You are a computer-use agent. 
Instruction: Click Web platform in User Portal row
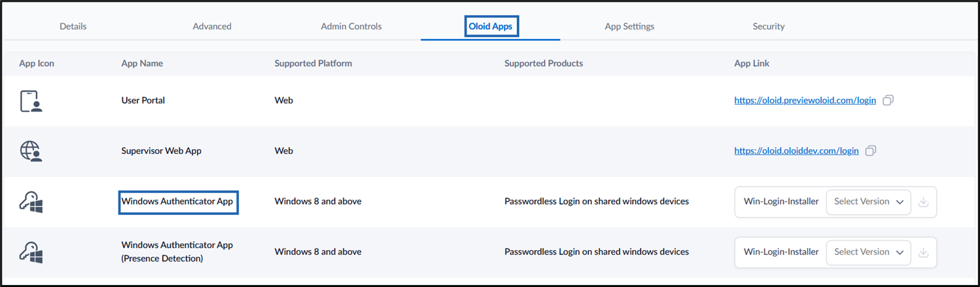coord(284,100)
